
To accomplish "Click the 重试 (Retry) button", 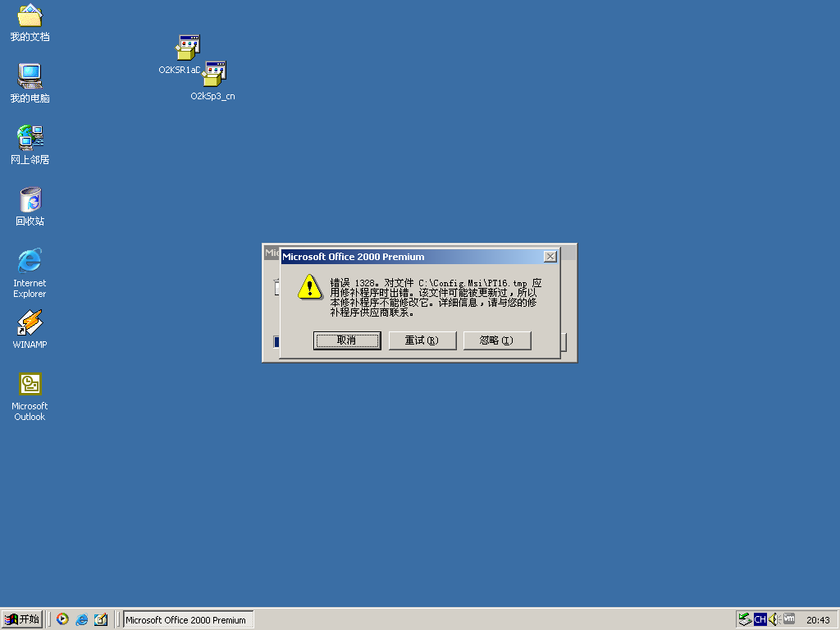I will click(x=422, y=340).
